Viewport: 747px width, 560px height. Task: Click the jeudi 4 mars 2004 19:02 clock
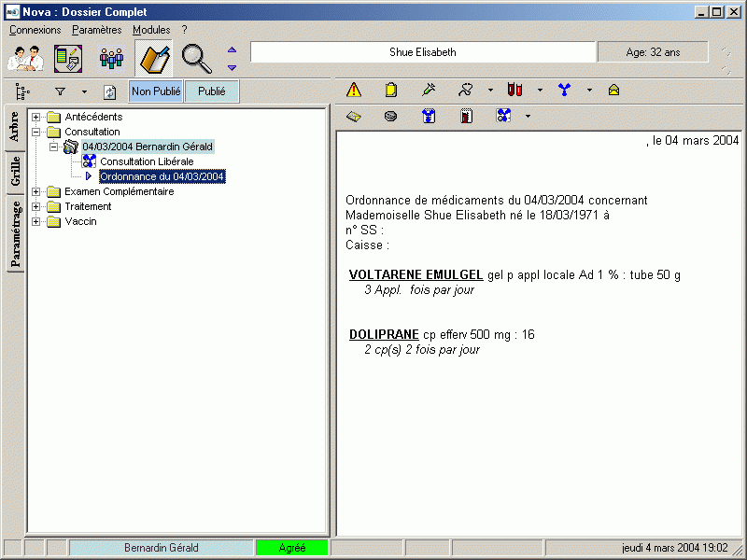pos(675,548)
